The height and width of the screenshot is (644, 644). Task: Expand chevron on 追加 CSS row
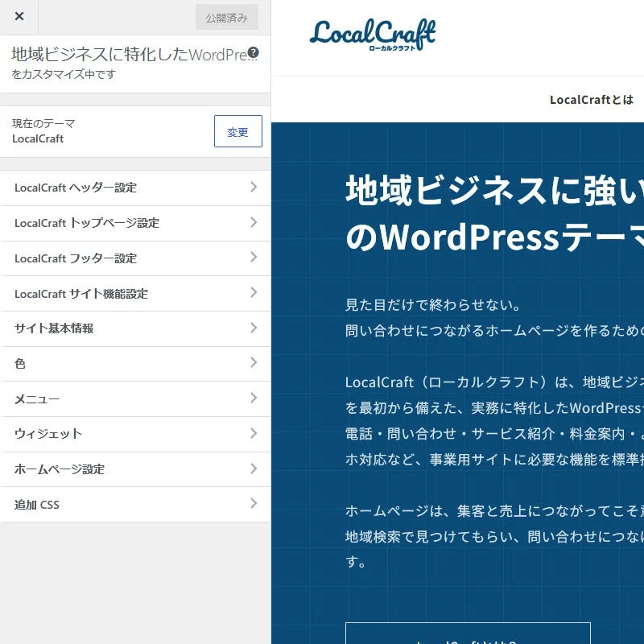(254, 504)
